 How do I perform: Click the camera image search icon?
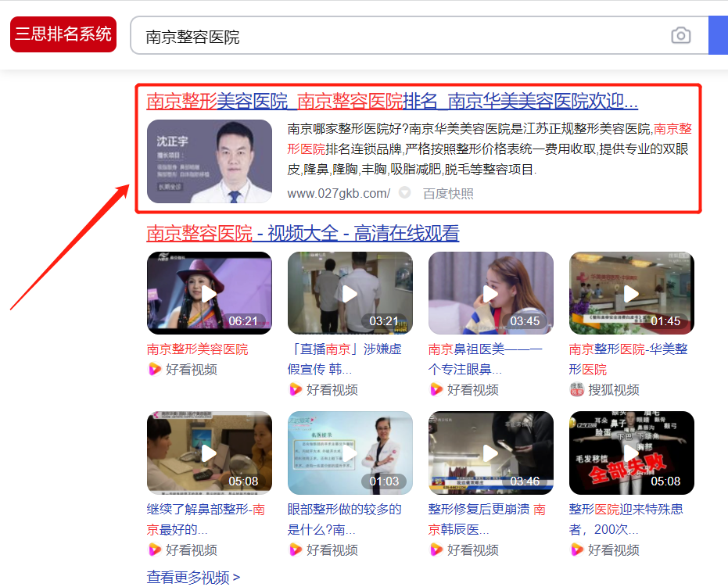click(x=680, y=36)
